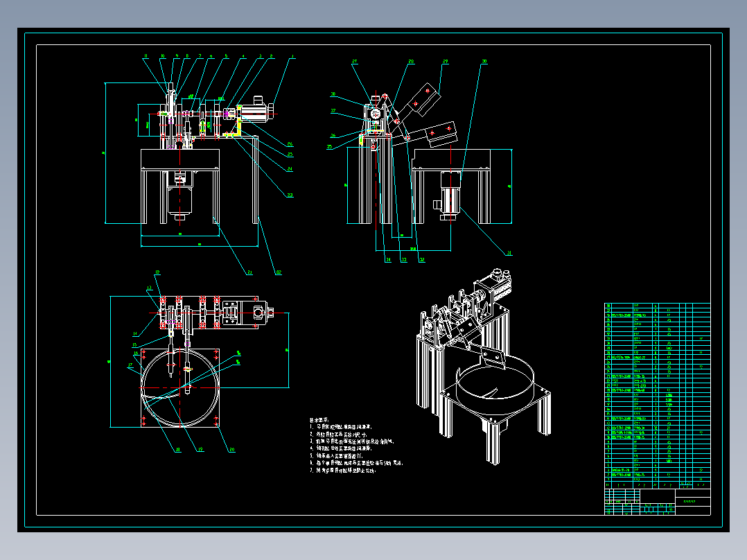Image resolution: width=747 pixels, height=560 pixels.
Task: Click part balloon number 37
Action: [x=333, y=111]
